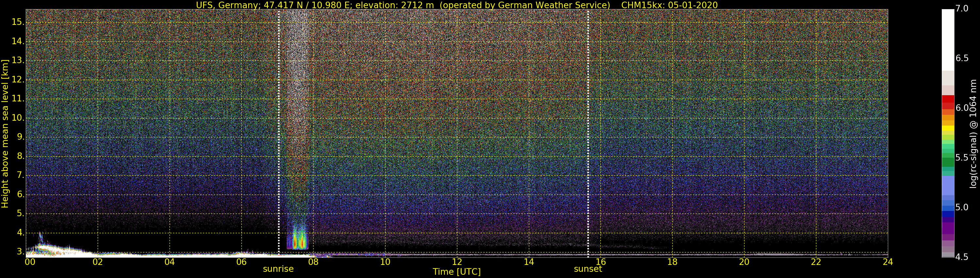Click height axis tick '7.'
This screenshot has width=980, height=278.
coord(21,175)
